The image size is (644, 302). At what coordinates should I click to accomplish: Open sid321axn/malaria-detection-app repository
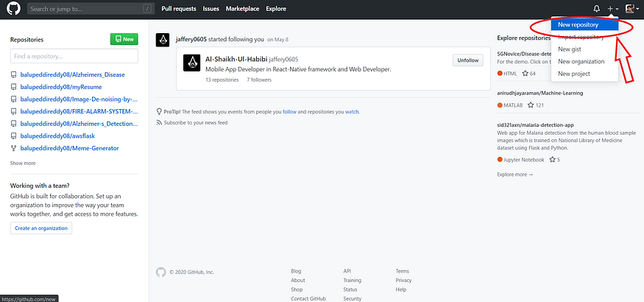(x=535, y=125)
